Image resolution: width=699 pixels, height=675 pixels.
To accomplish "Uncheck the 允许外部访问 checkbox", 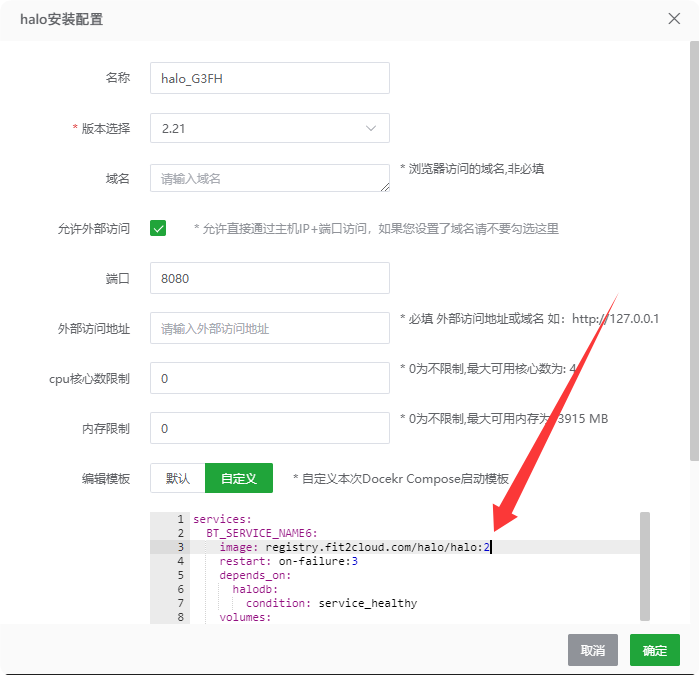I will click(158, 228).
